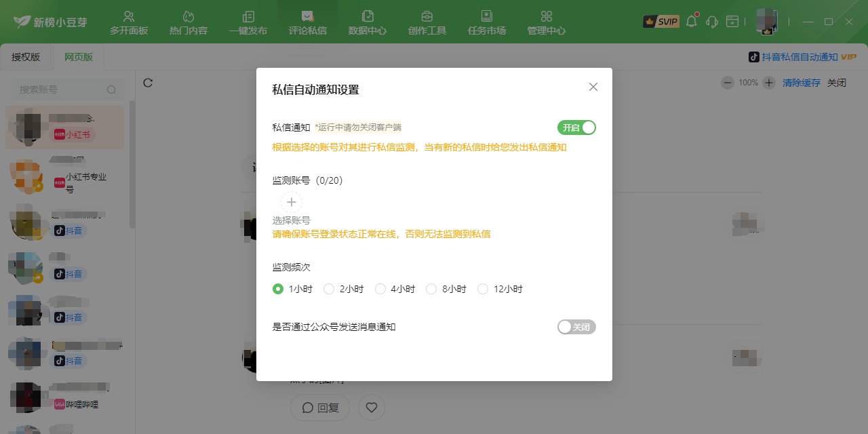Turn off the 私信通知 switch
This screenshot has height=434, width=868.
click(x=576, y=127)
